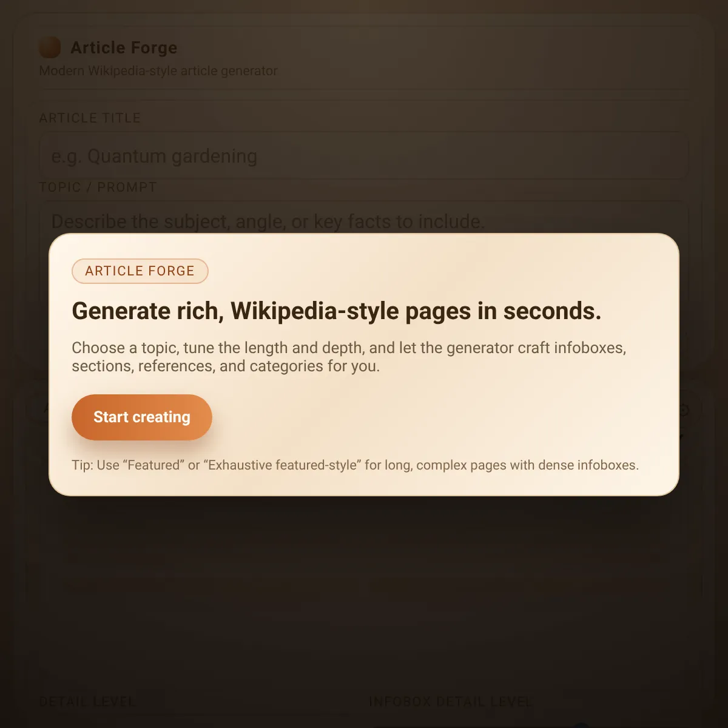Click the Article Title input field

click(364, 156)
